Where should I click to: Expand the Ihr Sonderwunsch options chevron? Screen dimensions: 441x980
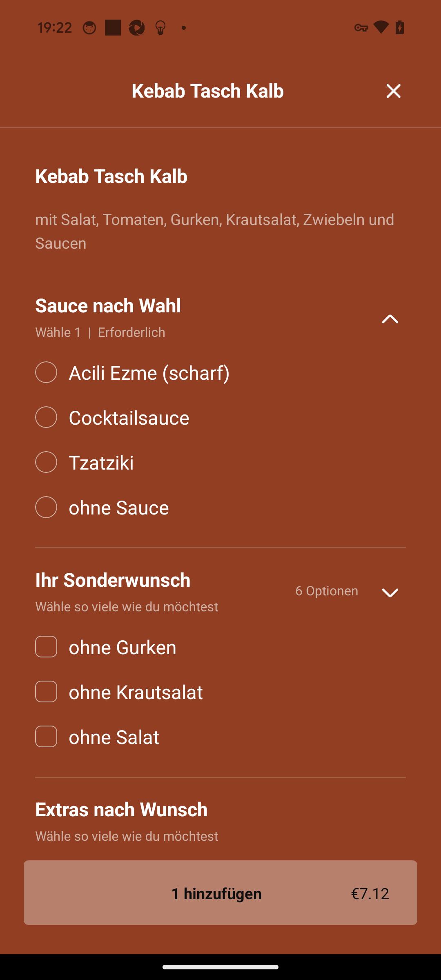pyautogui.click(x=390, y=593)
